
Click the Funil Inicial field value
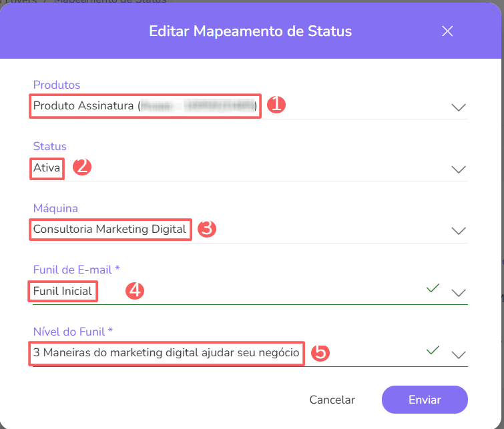tap(63, 291)
